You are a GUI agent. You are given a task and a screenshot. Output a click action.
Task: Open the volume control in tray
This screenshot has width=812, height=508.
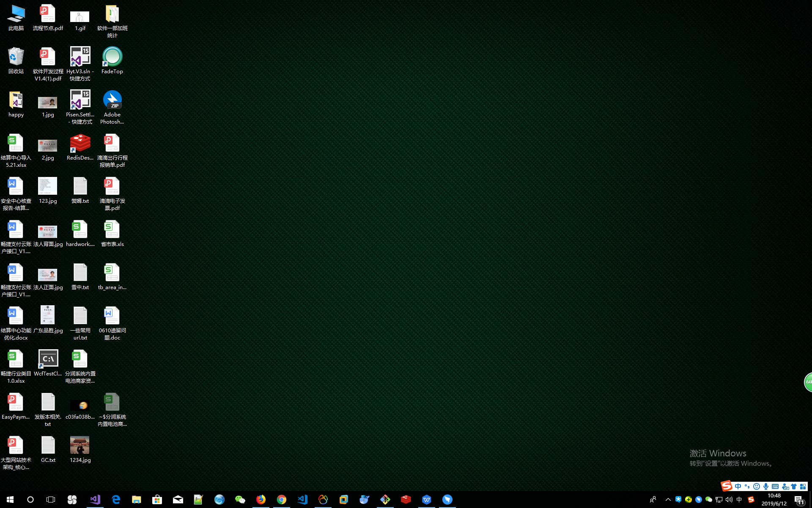[729, 500]
